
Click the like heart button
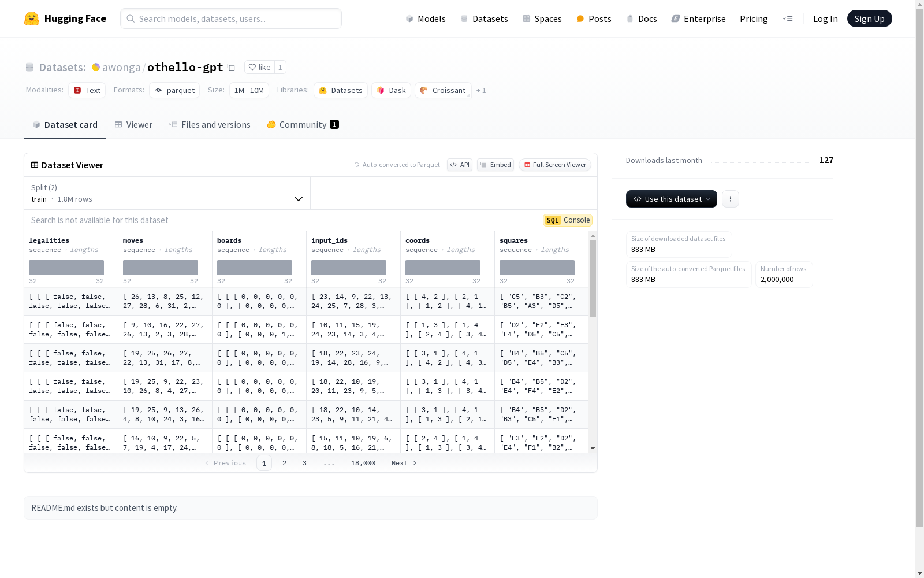point(259,67)
